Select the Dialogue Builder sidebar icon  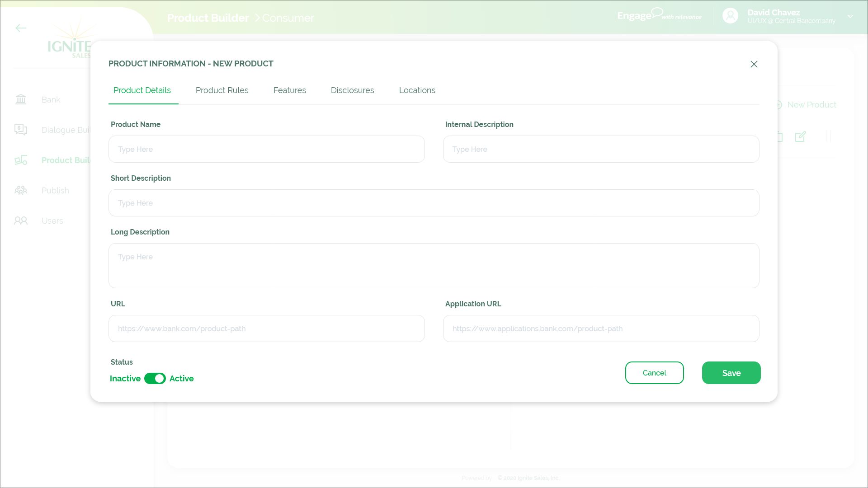point(21,130)
